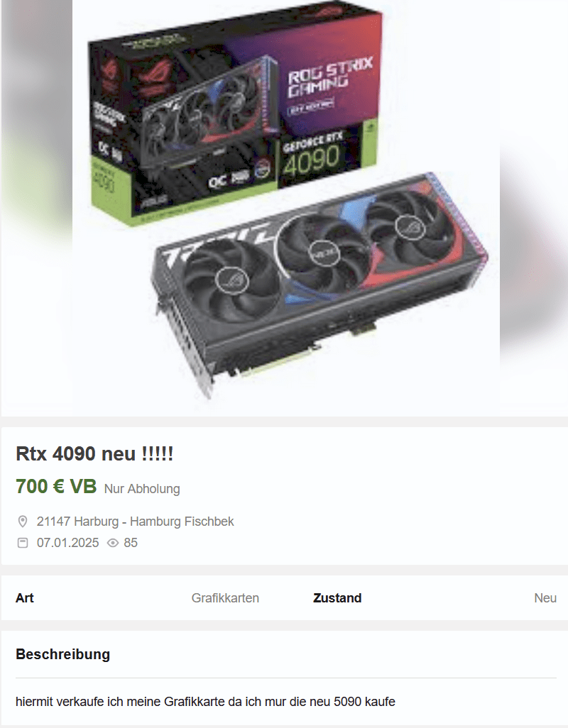Open the Grafikkarten category link

coord(225,598)
